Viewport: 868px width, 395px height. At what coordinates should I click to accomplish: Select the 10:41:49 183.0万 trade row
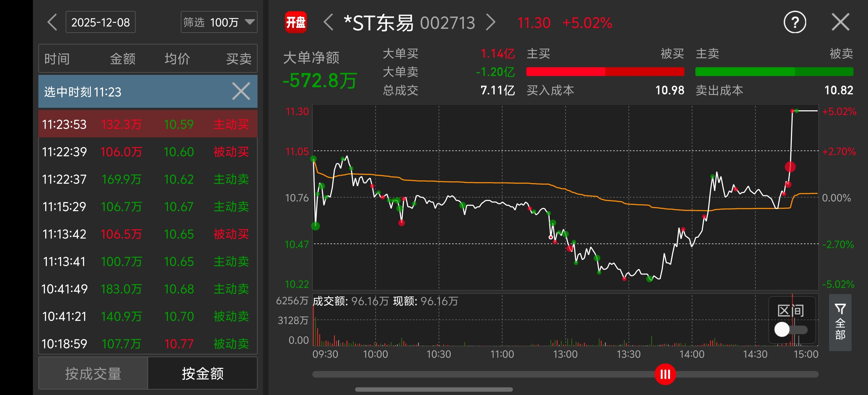click(148, 289)
